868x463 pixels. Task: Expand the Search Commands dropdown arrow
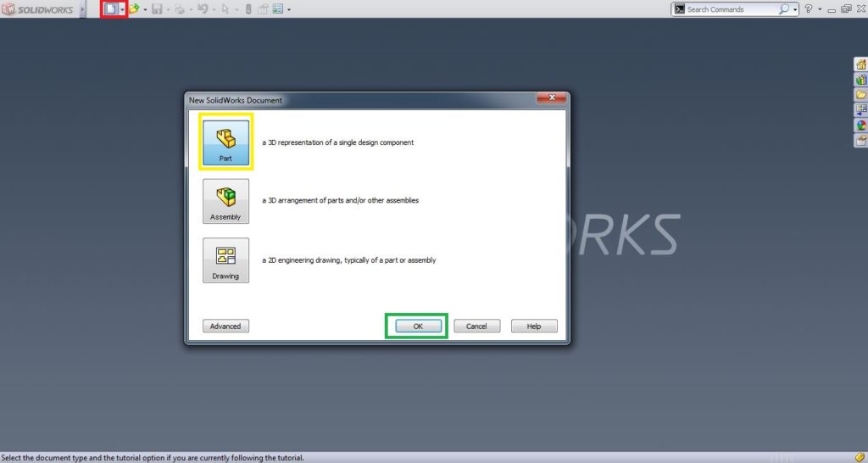(795, 9)
